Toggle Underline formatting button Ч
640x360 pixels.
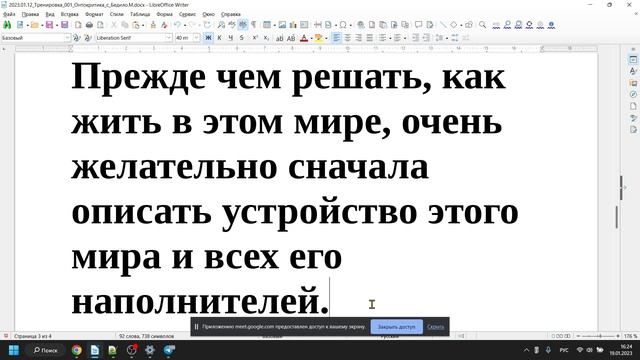(x=231, y=38)
